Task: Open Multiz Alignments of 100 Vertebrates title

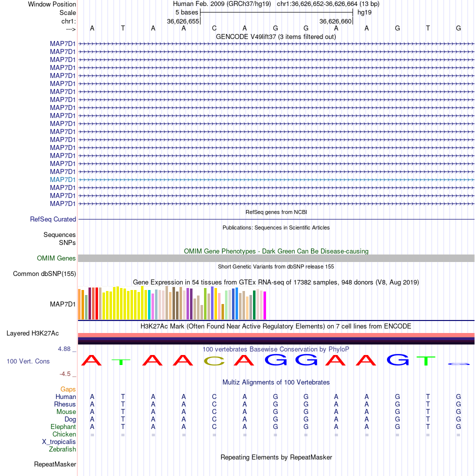Action: coord(276,382)
